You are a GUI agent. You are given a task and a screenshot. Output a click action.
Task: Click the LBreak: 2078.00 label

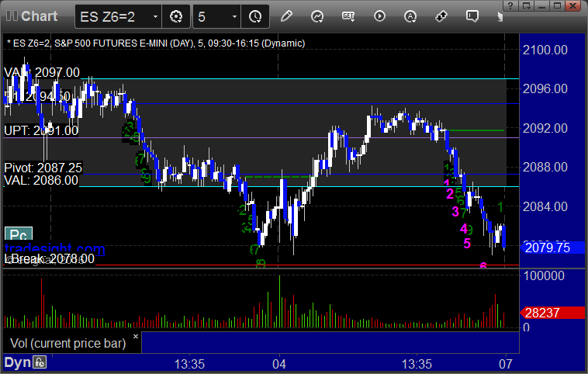click(49, 258)
